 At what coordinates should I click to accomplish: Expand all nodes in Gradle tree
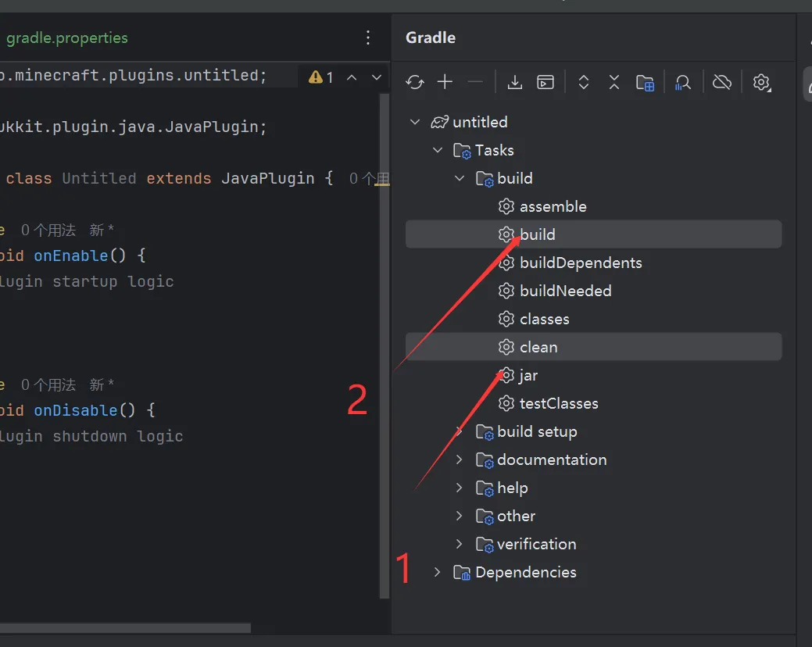(583, 82)
